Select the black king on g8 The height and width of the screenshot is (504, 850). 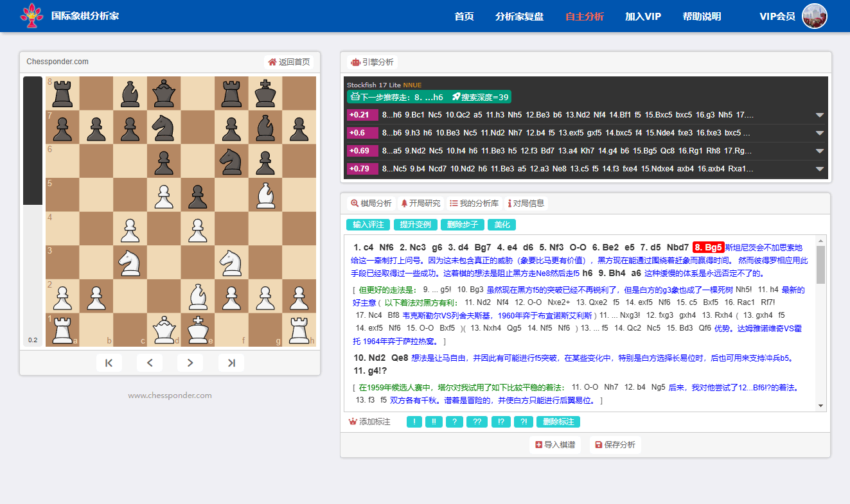point(265,94)
